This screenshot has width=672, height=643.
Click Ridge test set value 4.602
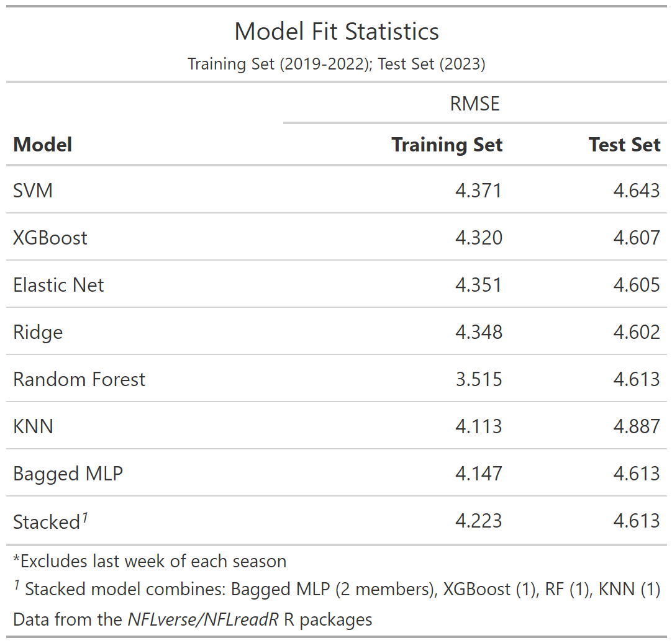click(637, 332)
